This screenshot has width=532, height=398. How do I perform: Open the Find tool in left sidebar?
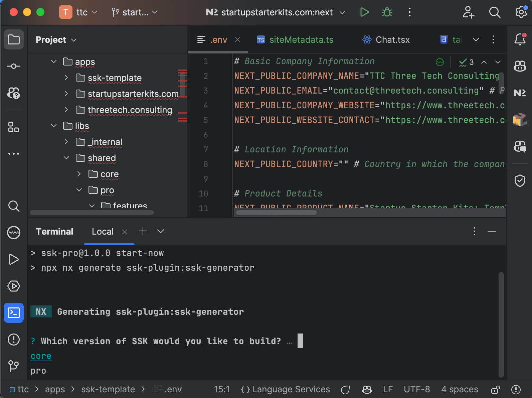pyautogui.click(x=14, y=206)
